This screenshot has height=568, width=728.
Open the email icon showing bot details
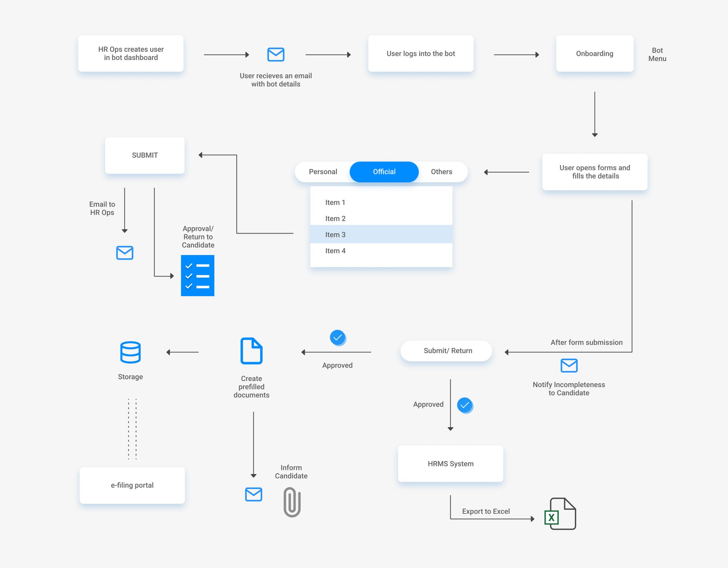(276, 54)
